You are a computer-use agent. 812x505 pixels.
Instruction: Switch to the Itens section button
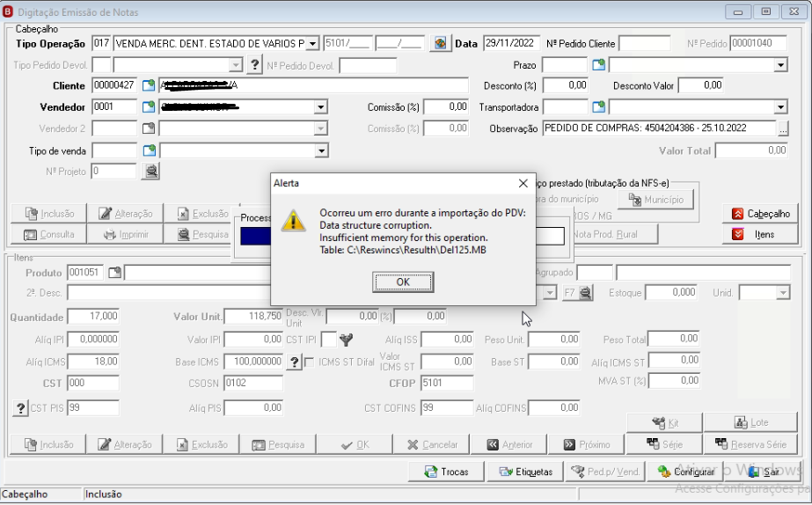coord(760,234)
